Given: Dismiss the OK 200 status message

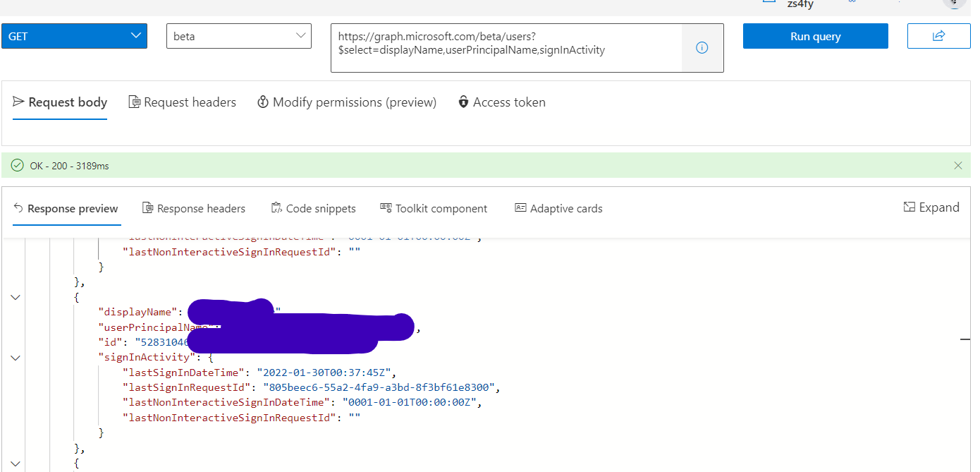Looking at the screenshot, I should 958,165.
